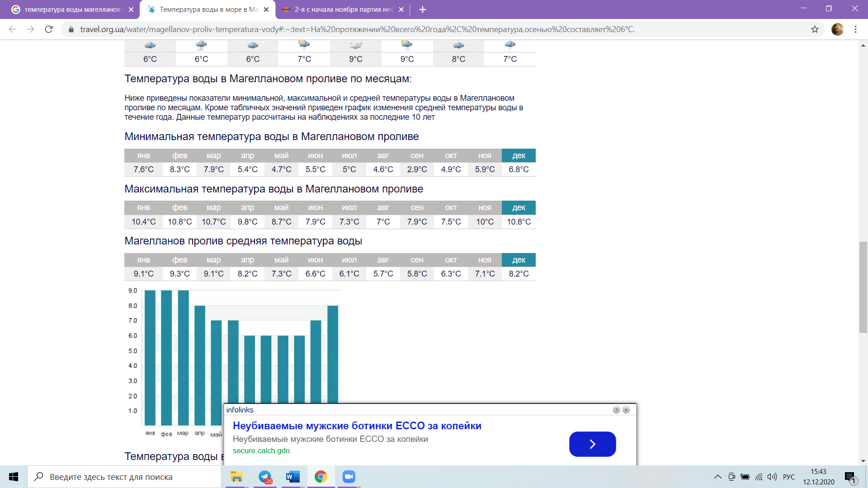Viewport: 868px width, 488px height.
Task: Open Telegram from the taskbar
Action: 265,477
